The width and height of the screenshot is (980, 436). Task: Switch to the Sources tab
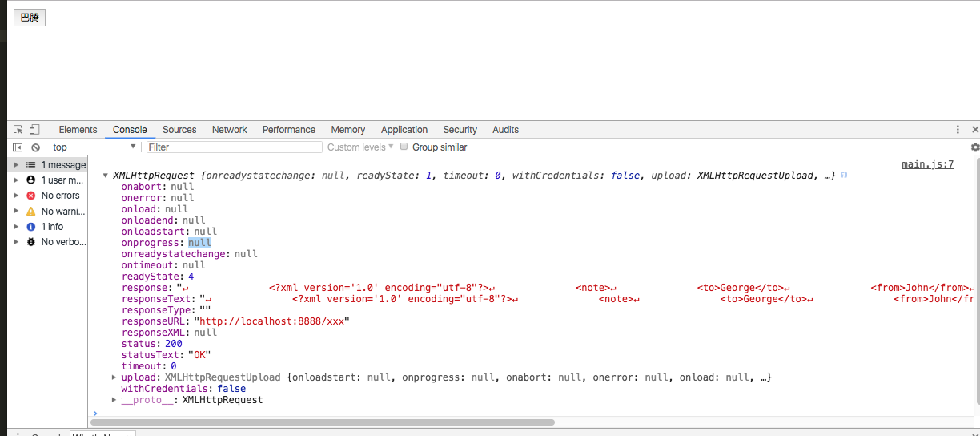tap(179, 130)
